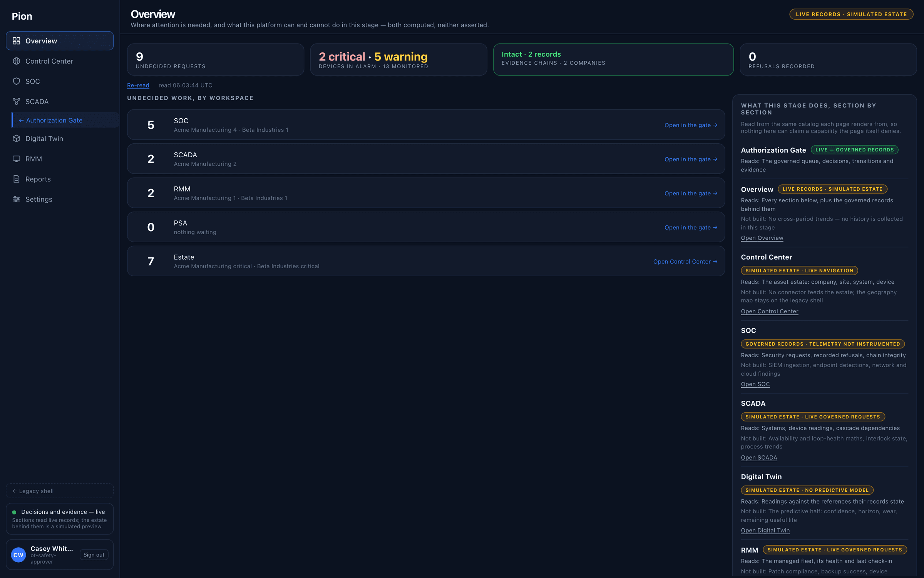Click the Overview grid icon in sidebar
924x578 pixels.
(x=16, y=41)
